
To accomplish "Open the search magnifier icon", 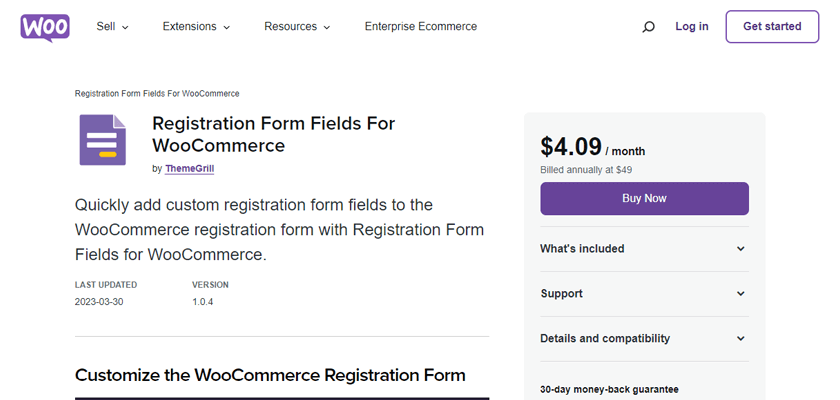I will click(649, 27).
